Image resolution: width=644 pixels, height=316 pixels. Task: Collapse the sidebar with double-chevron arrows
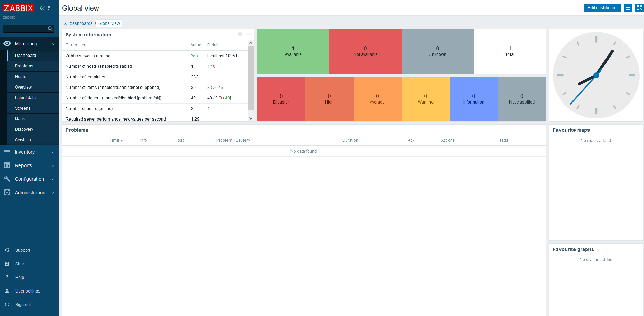(x=42, y=8)
